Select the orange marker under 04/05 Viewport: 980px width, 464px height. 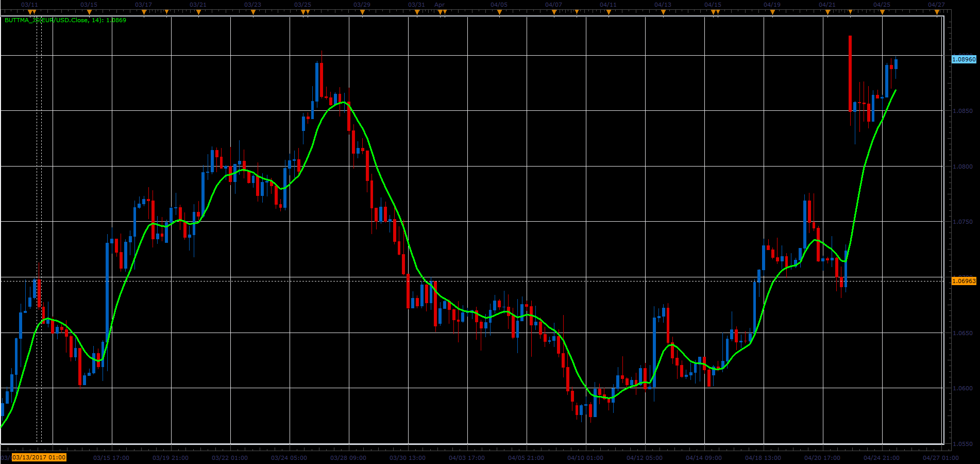click(499, 12)
